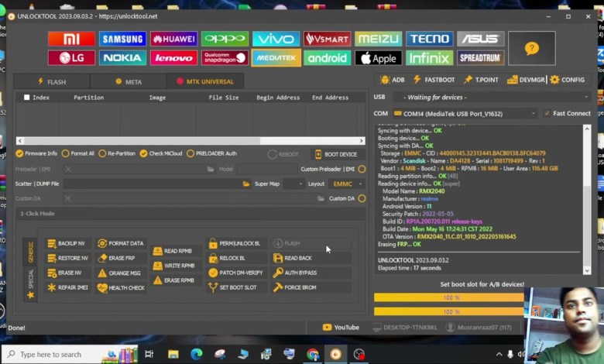Enable PRELOADER Auth option

click(x=211, y=153)
